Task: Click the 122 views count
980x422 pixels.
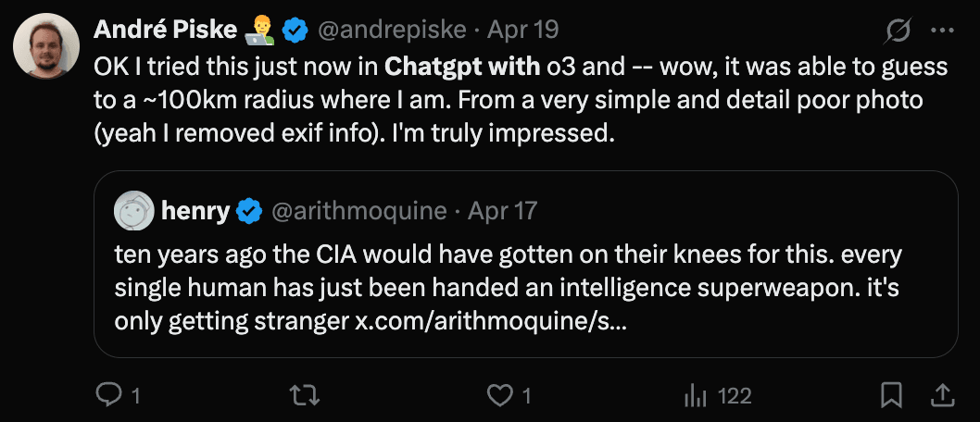Action: click(x=734, y=396)
